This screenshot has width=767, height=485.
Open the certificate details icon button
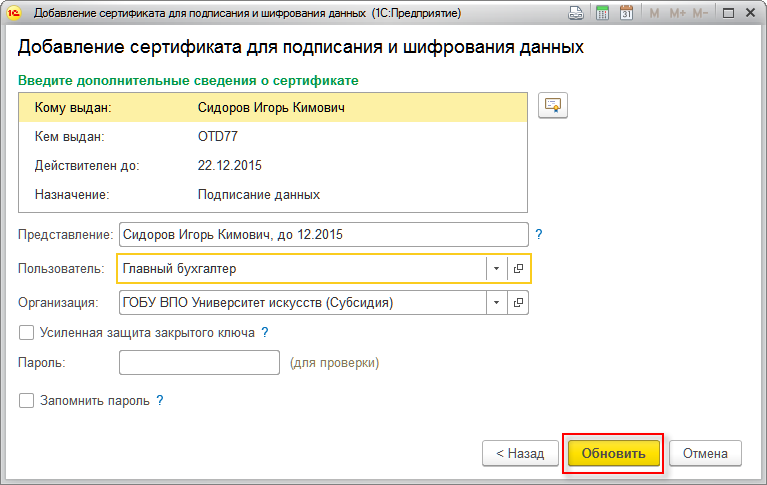click(553, 105)
